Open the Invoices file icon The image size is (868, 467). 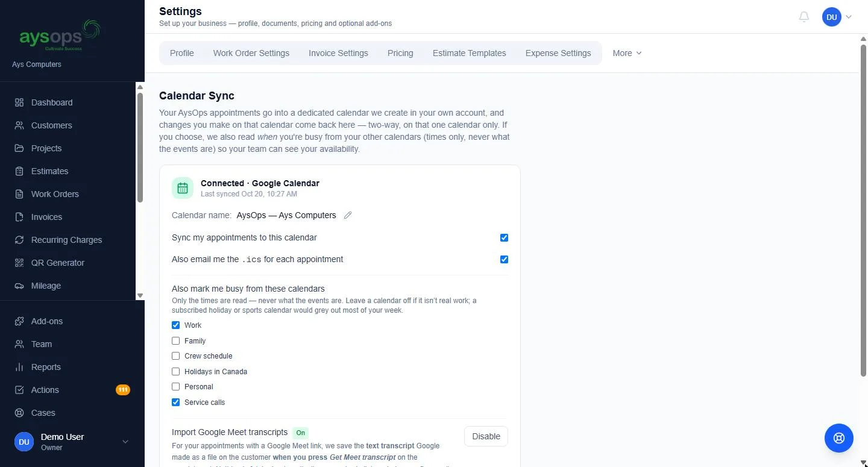(19, 217)
